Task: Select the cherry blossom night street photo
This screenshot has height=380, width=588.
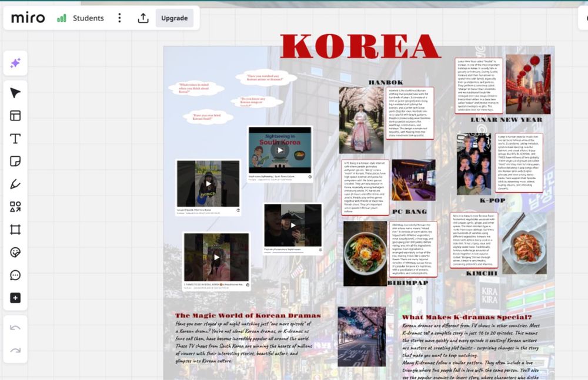Action: [x=362, y=337]
